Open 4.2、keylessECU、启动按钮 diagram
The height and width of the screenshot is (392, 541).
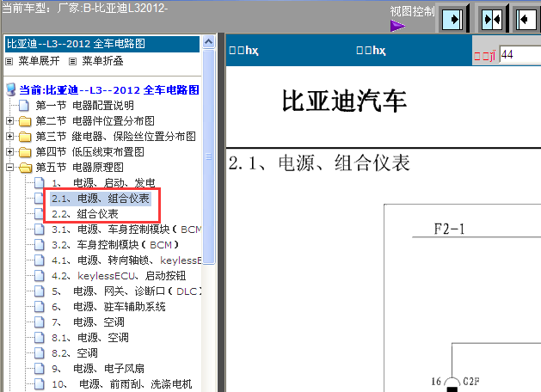coord(119,276)
